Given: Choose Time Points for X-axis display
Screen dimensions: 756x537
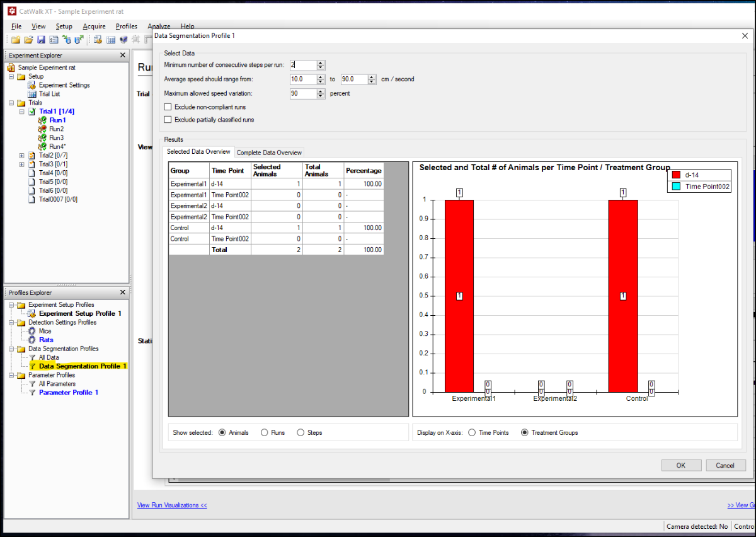Looking at the screenshot, I should pos(472,432).
